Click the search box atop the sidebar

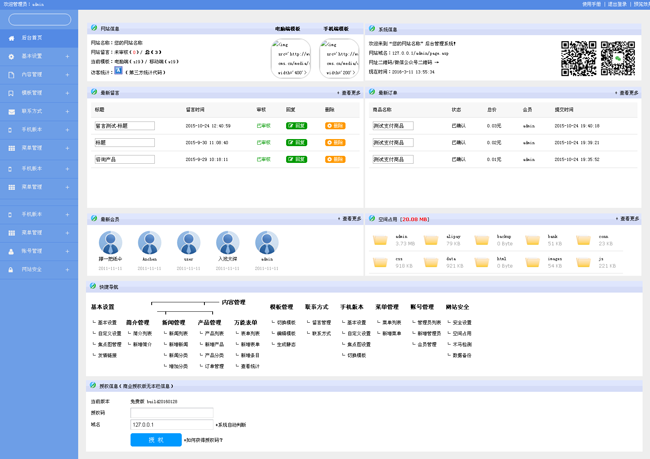(x=40, y=19)
